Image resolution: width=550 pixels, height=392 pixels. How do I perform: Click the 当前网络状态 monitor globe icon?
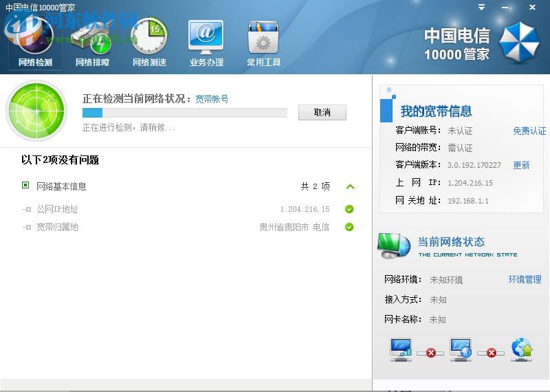click(x=394, y=246)
